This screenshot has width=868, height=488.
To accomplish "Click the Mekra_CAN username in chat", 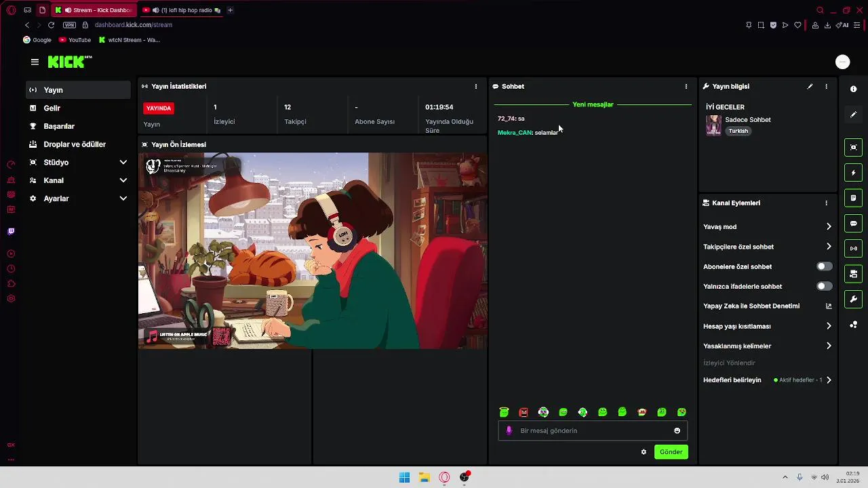I will point(515,133).
